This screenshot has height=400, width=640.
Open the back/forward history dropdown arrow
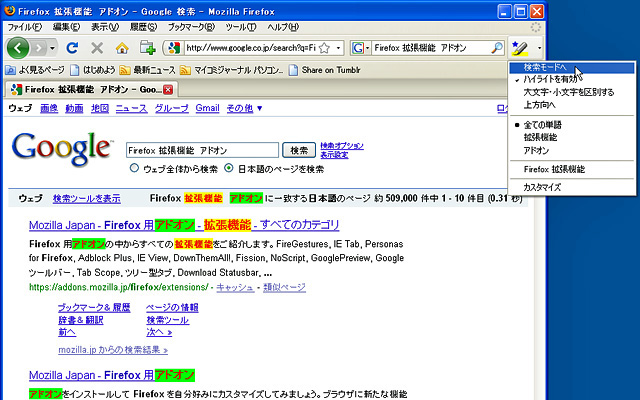click(52, 48)
